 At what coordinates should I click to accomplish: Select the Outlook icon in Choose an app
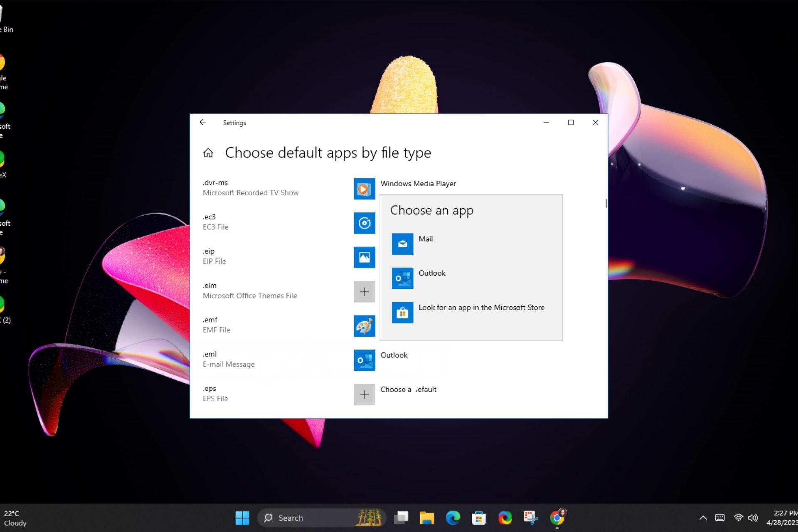pyautogui.click(x=402, y=278)
